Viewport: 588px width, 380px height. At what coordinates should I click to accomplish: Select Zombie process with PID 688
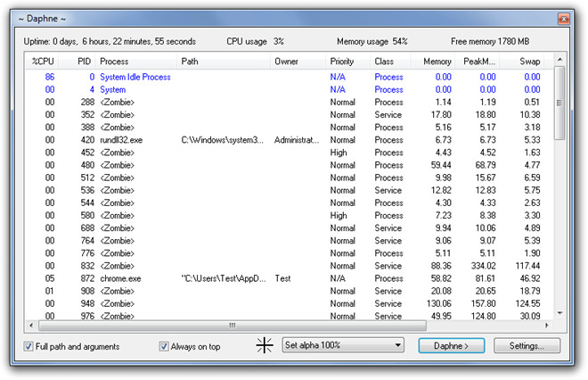point(290,228)
